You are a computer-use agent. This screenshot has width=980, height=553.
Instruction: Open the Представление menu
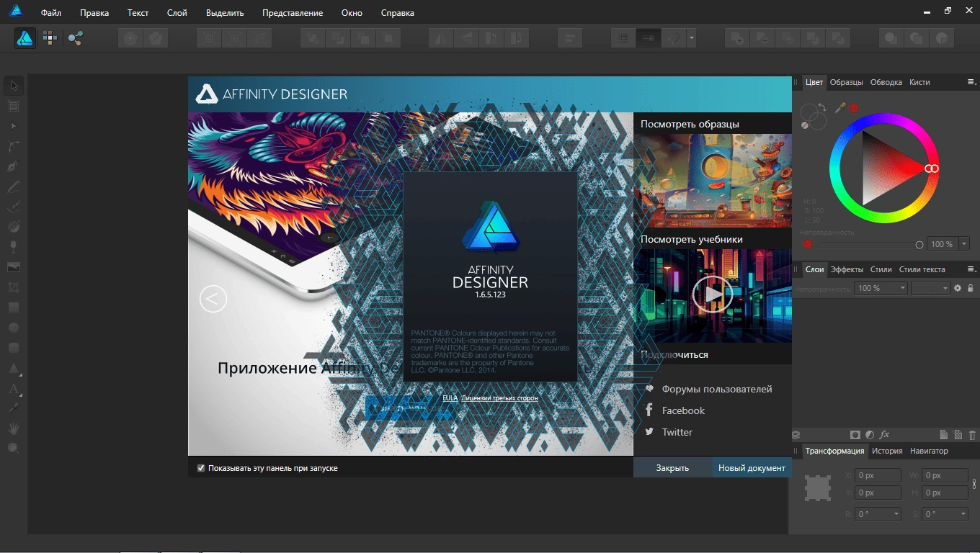pyautogui.click(x=293, y=13)
